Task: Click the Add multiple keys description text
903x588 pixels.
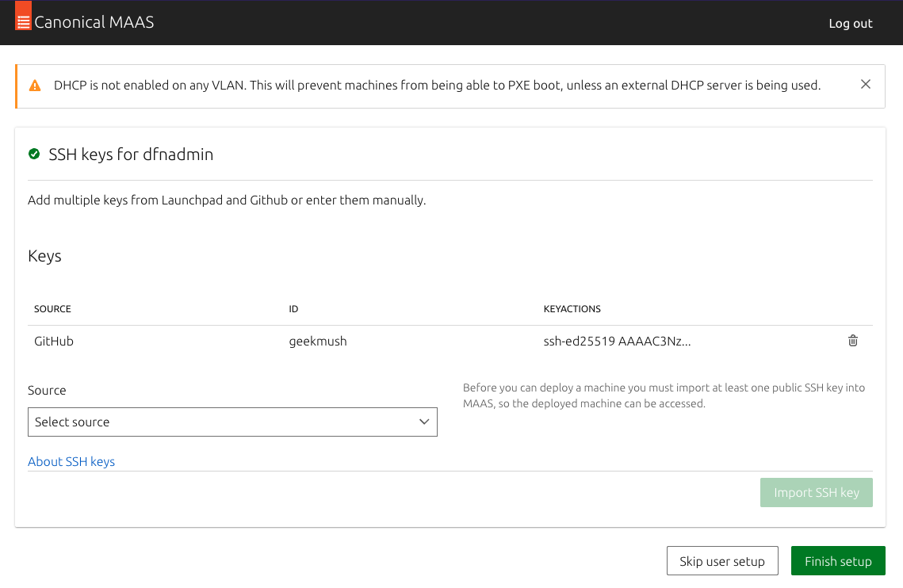Action: pyautogui.click(x=227, y=200)
